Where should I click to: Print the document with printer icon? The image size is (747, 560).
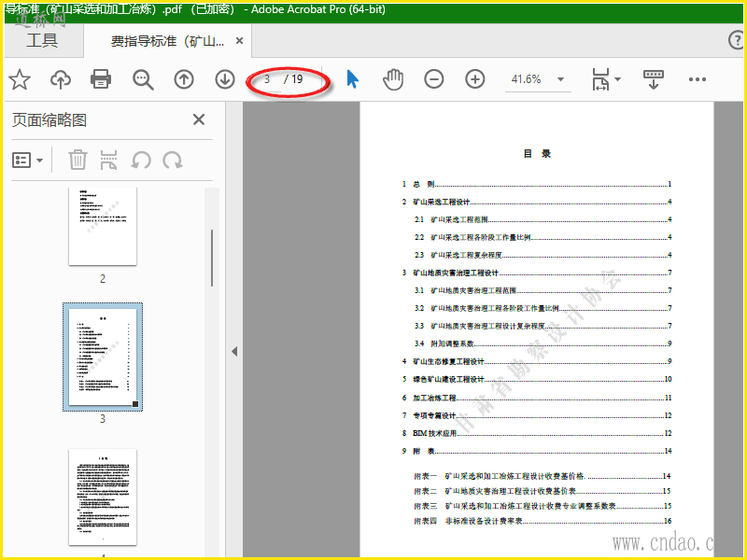click(x=101, y=79)
